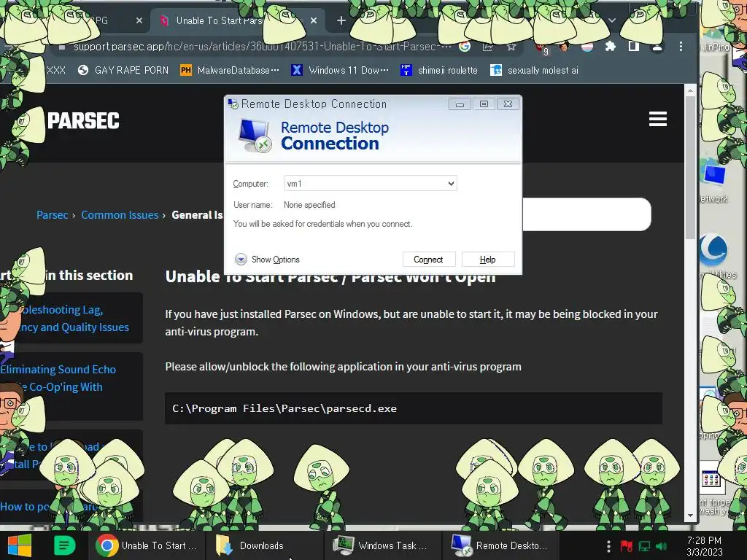
Task: Click the parsecd.exe path code block
Action: (413, 408)
